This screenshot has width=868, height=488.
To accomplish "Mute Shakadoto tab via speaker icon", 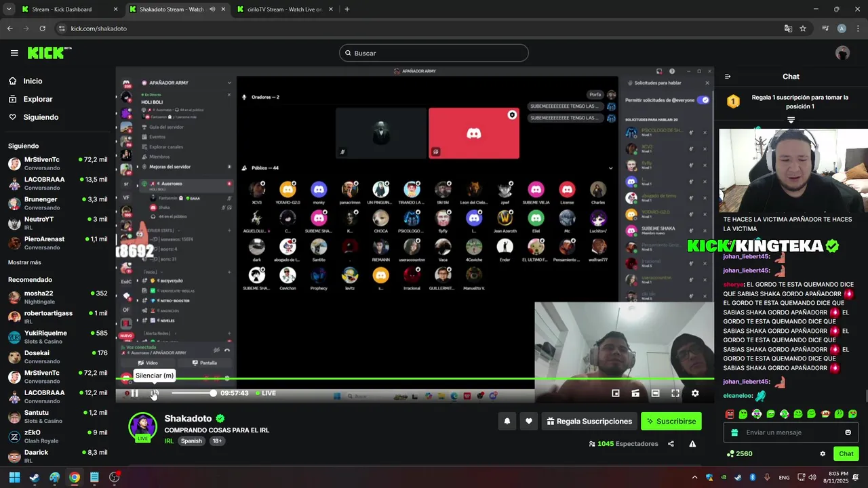I will (212, 9).
